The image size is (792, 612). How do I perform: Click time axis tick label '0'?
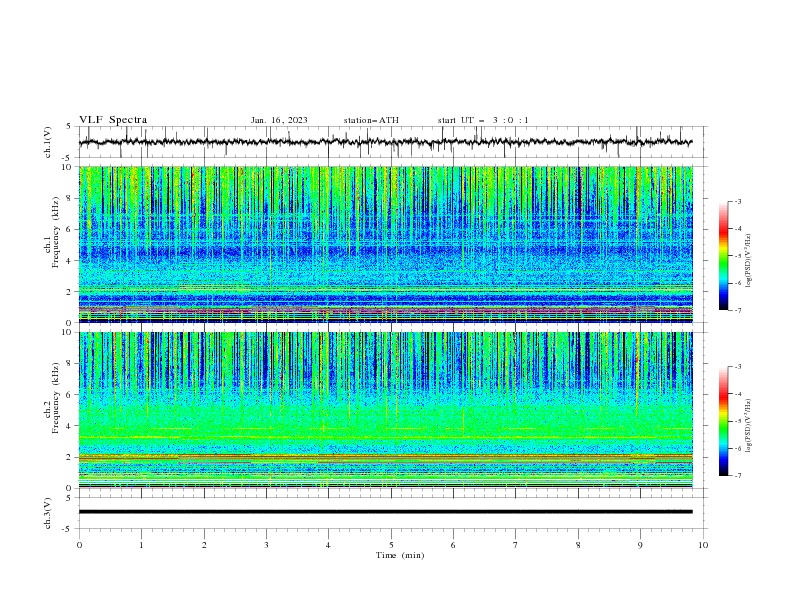[79, 545]
